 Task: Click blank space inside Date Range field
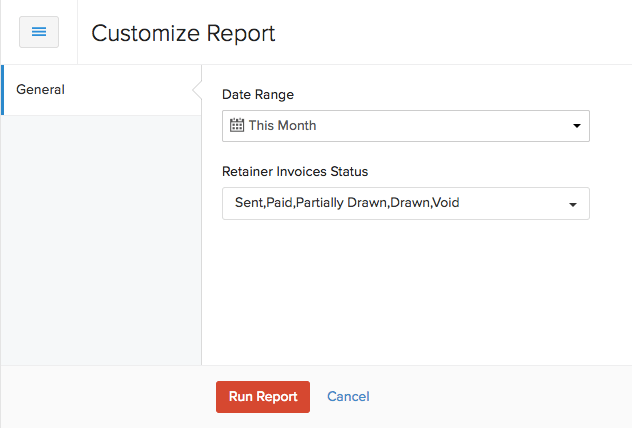pyautogui.click(x=450, y=126)
